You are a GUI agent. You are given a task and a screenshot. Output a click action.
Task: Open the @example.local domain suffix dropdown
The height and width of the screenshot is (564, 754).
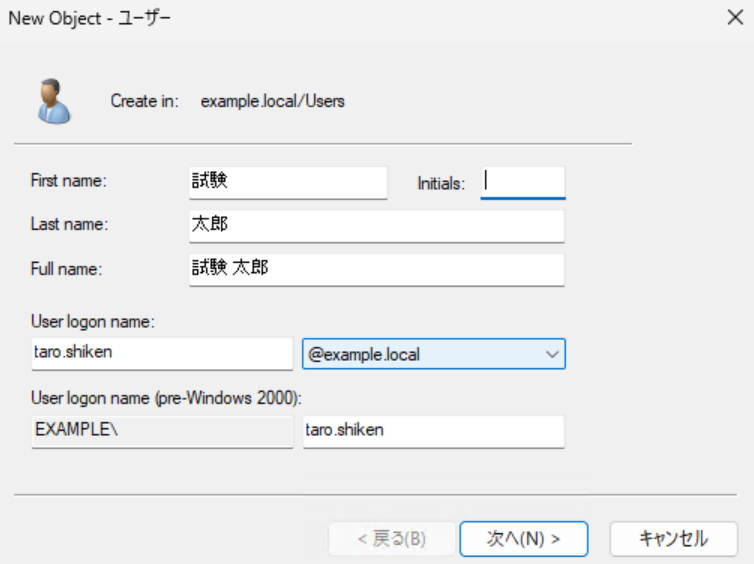433,354
